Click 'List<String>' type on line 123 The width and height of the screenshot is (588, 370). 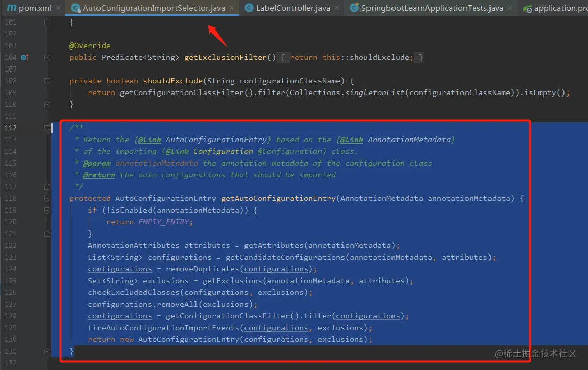pos(115,257)
